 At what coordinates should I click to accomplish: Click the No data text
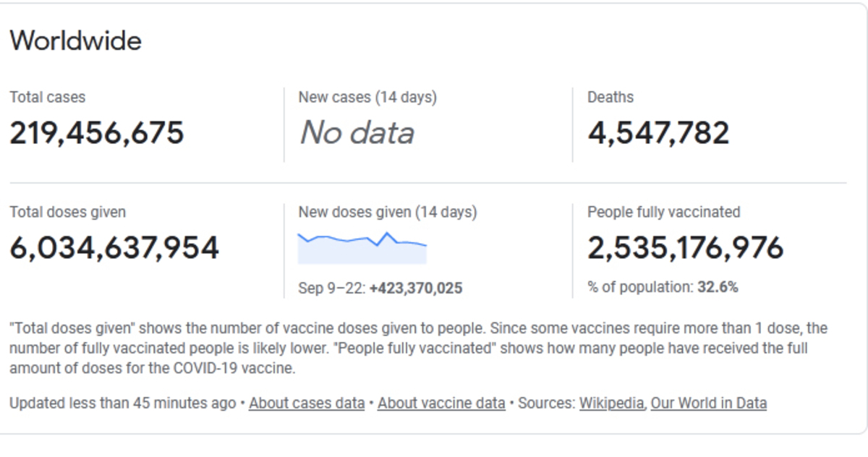pos(357,133)
